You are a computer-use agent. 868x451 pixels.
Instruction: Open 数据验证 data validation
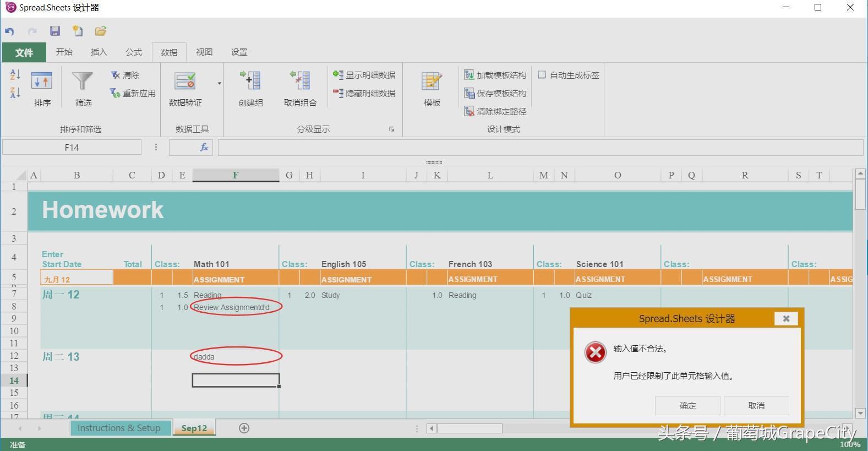pos(185,89)
